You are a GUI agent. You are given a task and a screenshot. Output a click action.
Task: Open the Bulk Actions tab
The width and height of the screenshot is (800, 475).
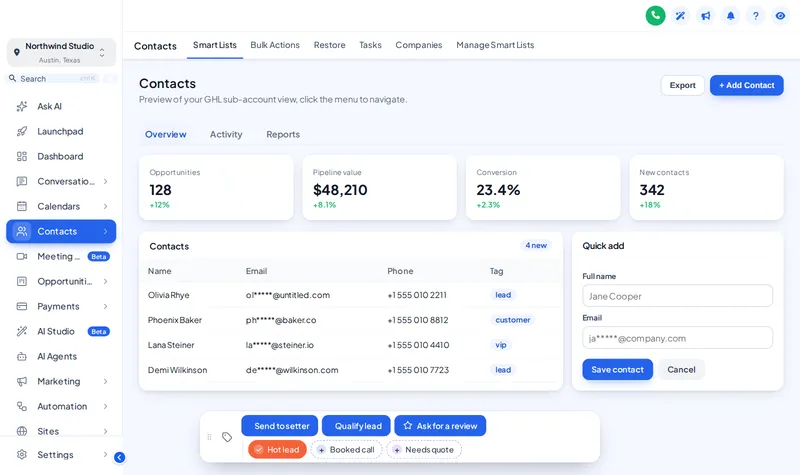pyautogui.click(x=275, y=45)
